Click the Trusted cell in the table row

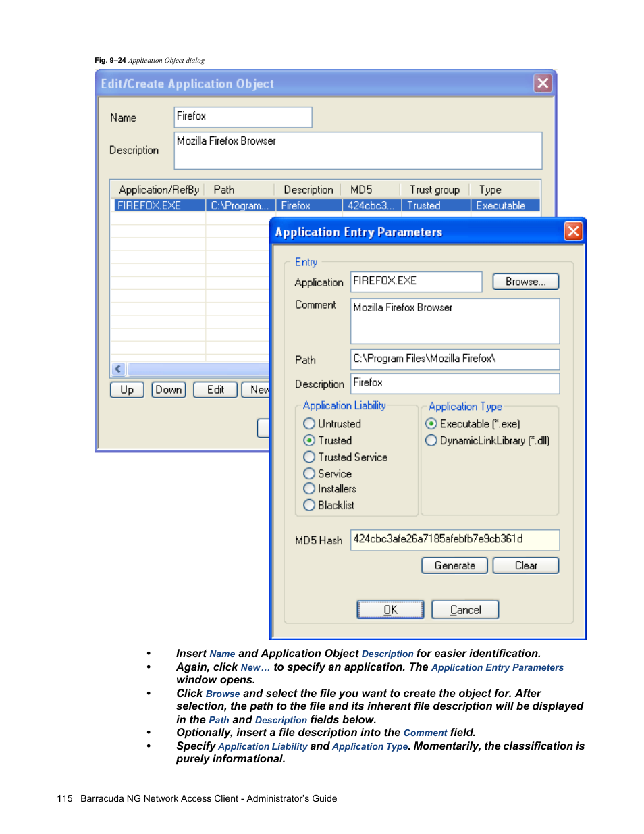(x=435, y=205)
